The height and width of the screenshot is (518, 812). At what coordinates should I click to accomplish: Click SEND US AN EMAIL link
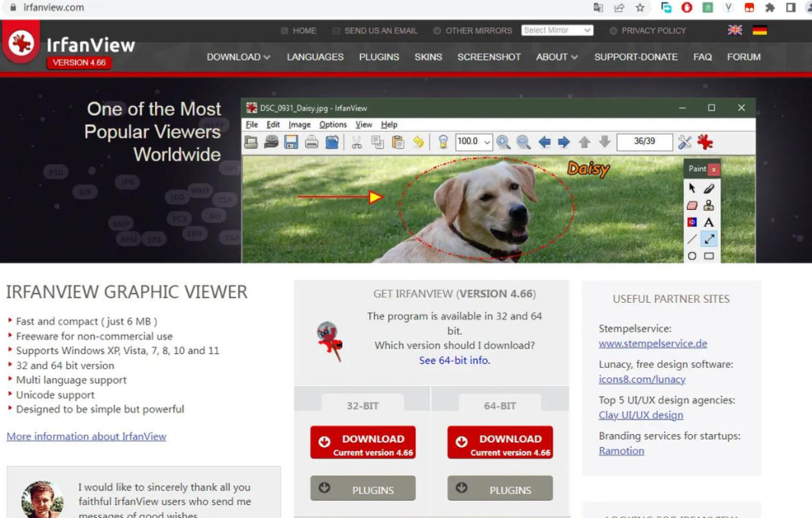click(x=375, y=31)
